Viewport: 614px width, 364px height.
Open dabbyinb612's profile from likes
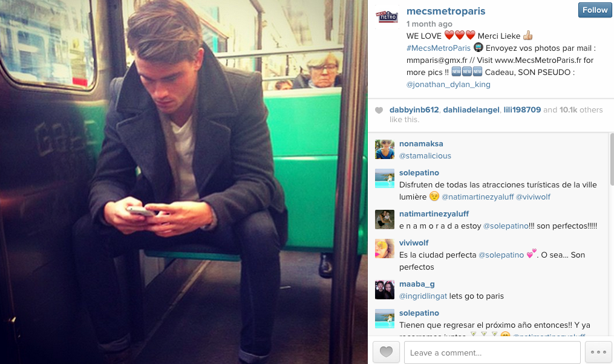tap(414, 110)
